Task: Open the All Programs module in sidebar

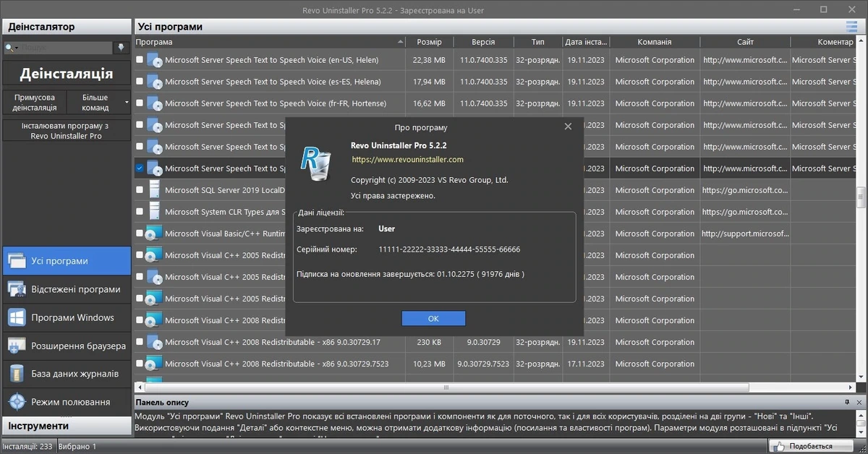Action: point(67,260)
